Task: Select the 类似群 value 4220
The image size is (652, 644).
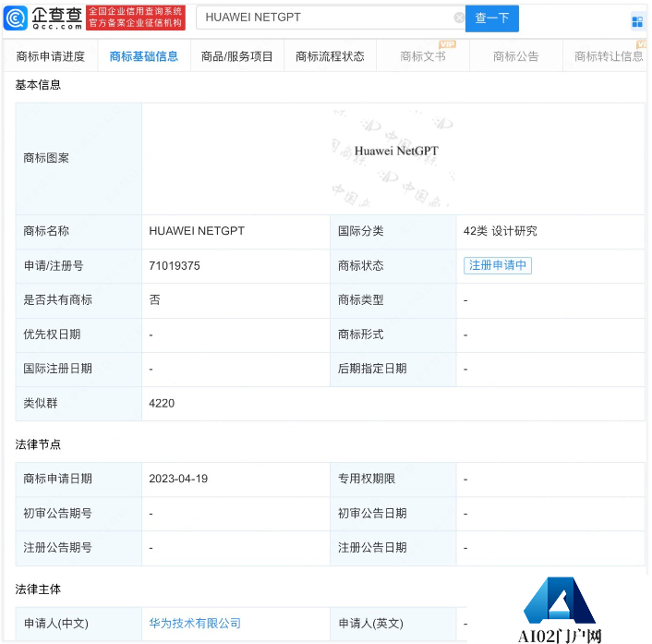Action: (162, 403)
